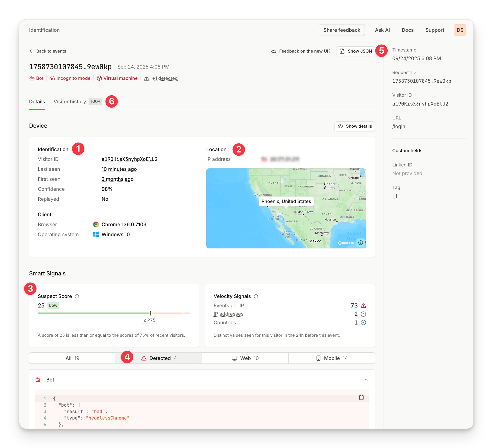Image resolution: width=493 pixels, height=448 pixels.
Task: Click the mapbox logo on the map
Action: point(346,243)
